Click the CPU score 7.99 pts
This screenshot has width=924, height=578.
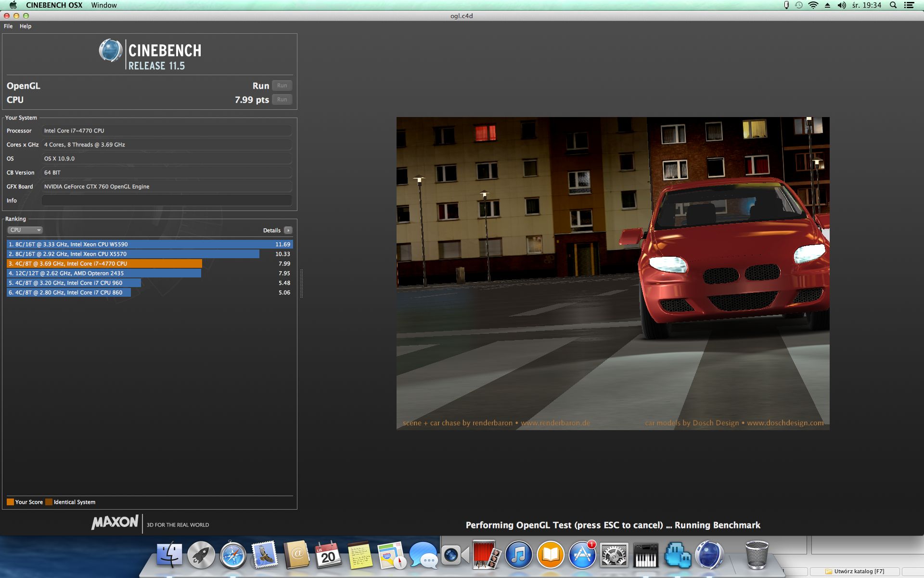(252, 100)
